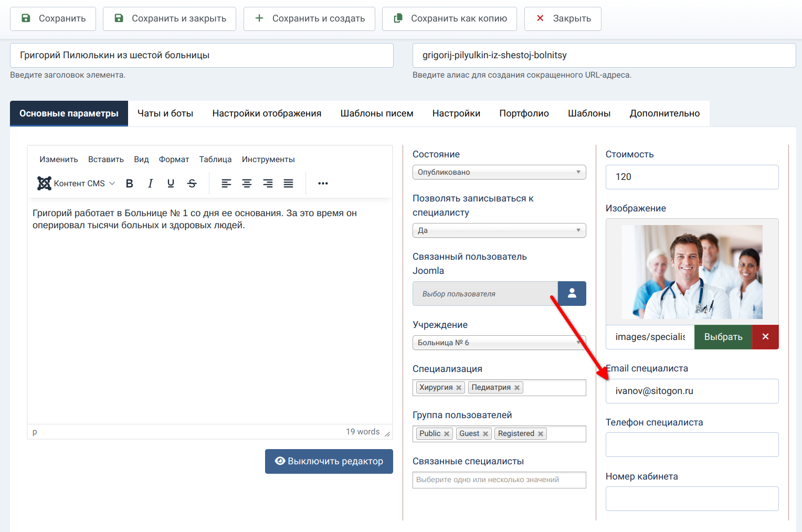
Task: Click the Телефон специалиста input field
Action: pyautogui.click(x=692, y=445)
